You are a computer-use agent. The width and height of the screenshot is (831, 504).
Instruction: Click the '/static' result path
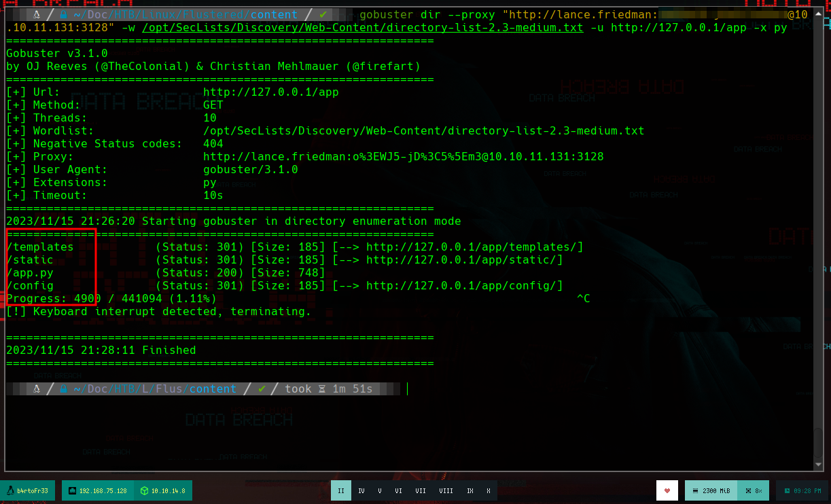[x=29, y=260]
